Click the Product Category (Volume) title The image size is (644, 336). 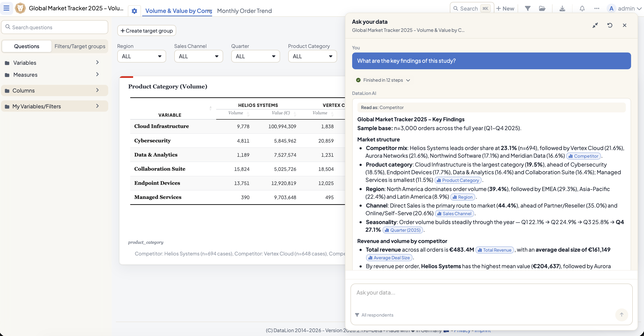pos(168,86)
